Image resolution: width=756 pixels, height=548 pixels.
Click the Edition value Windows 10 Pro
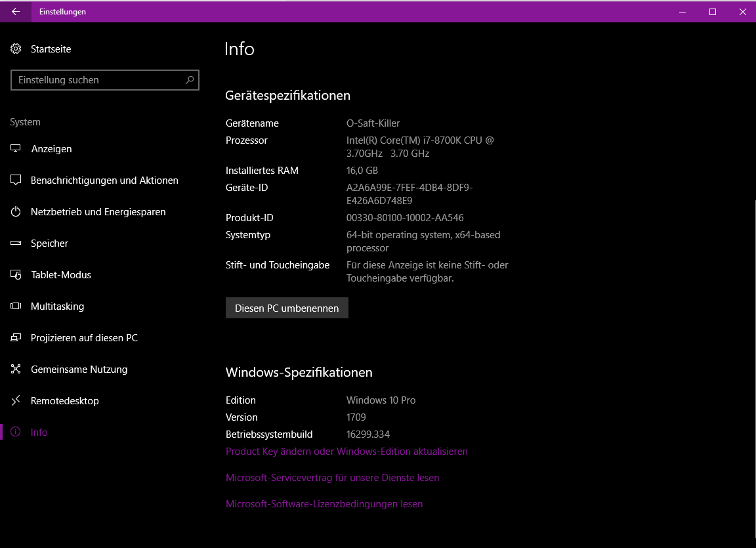pos(381,400)
